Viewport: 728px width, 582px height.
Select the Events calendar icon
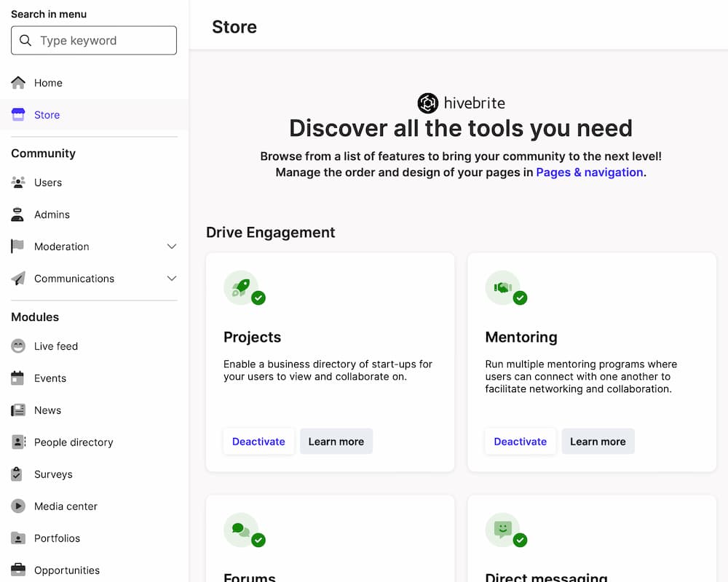[x=17, y=378]
